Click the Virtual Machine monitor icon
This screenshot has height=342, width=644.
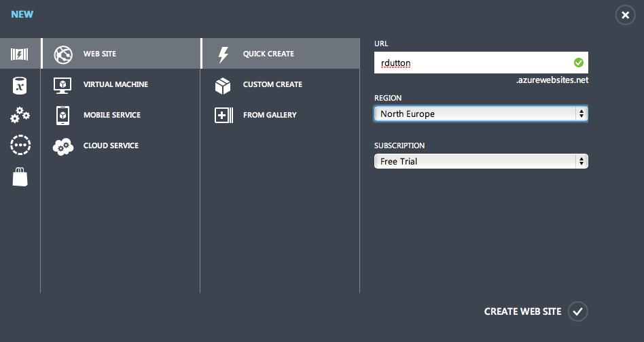click(x=62, y=86)
